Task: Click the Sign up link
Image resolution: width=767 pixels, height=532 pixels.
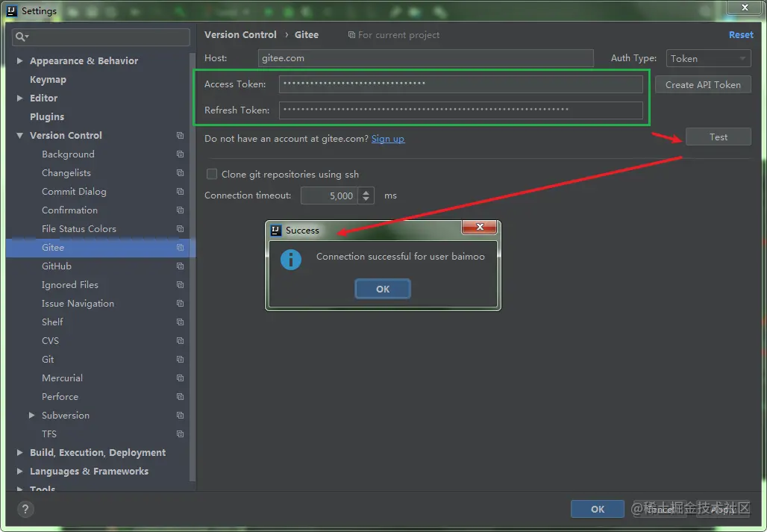Action: click(x=388, y=138)
